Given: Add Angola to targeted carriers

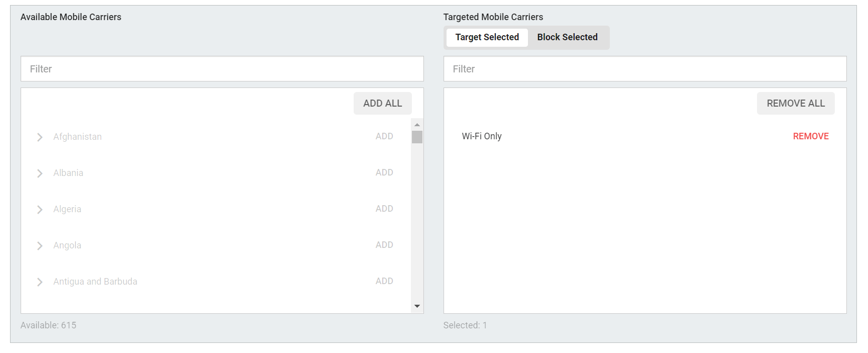Looking at the screenshot, I should (x=384, y=245).
